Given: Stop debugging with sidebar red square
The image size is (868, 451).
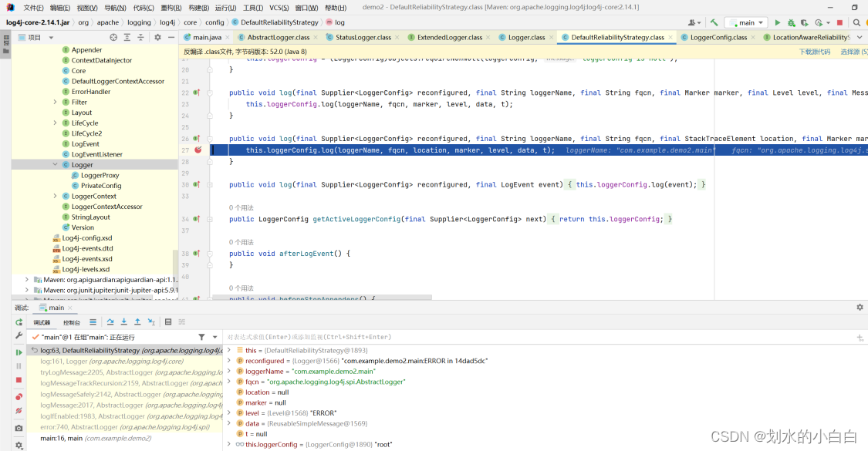Looking at the screenshot, I should pos(19,380).
